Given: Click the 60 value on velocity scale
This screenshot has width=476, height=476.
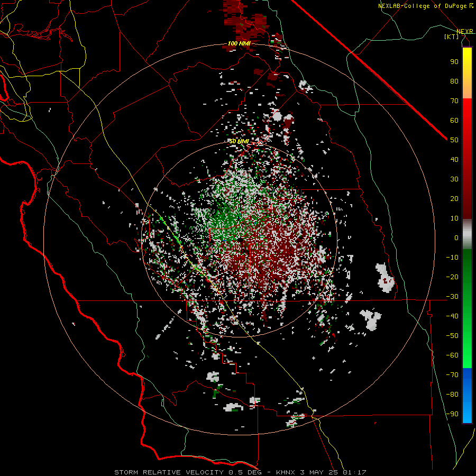Looking at the screenshot, I should pyautogui.click(x=454, y=121).
